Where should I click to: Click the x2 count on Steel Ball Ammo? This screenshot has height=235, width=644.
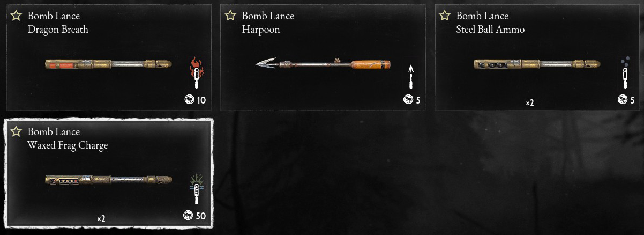pos(529,102)
